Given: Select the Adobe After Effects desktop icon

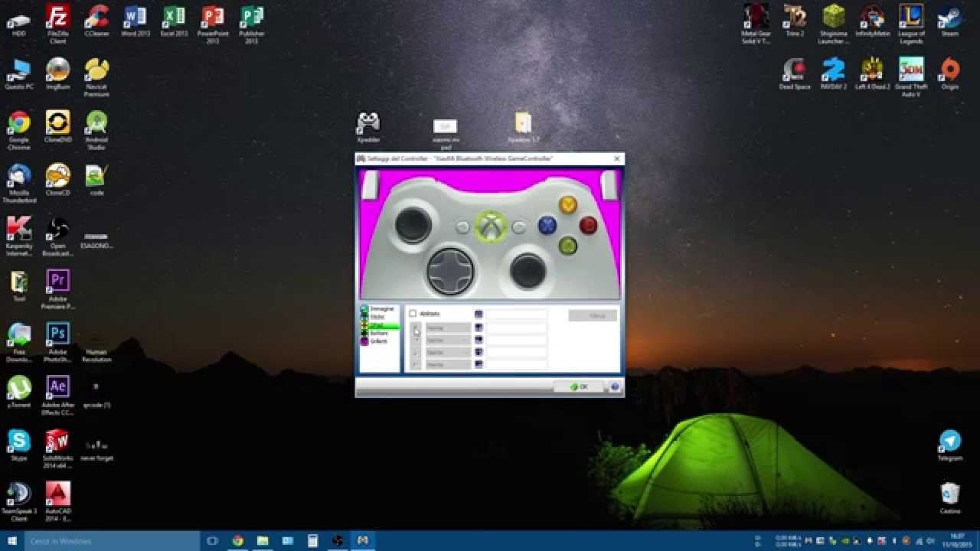Looking at the screenshot, I should pyautogui.click(x=58, y=396).
